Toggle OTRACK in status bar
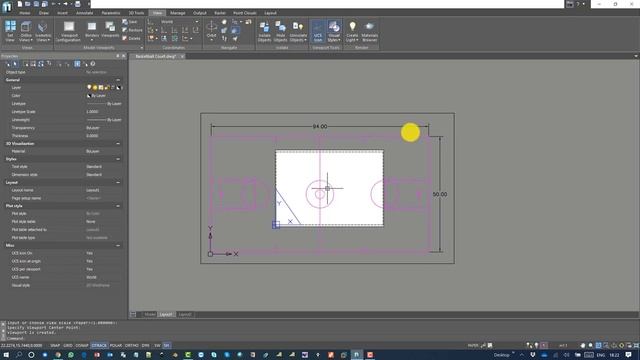The width and height of the screenshot is (640, 360). pos(99,346)
